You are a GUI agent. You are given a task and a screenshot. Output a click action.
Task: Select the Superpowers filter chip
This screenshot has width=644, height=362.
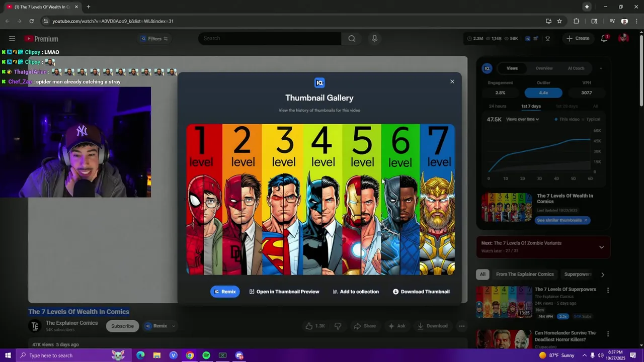[x=578, y=275]
